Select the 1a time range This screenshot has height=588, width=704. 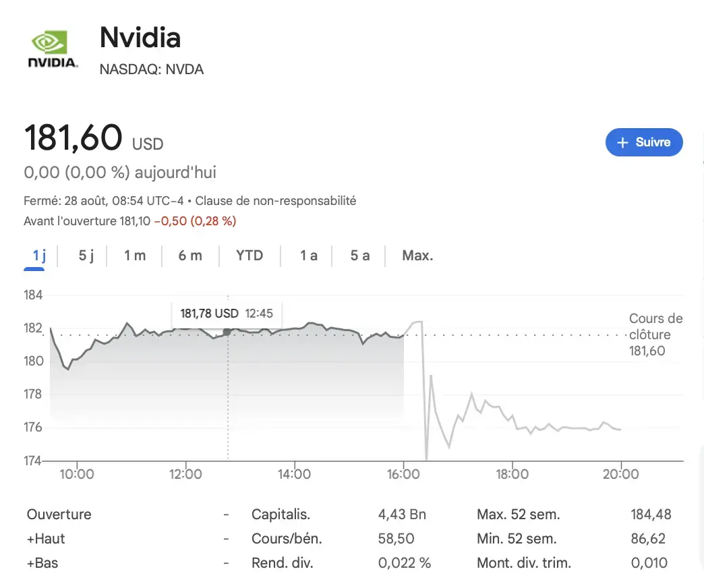coord(307,256)
